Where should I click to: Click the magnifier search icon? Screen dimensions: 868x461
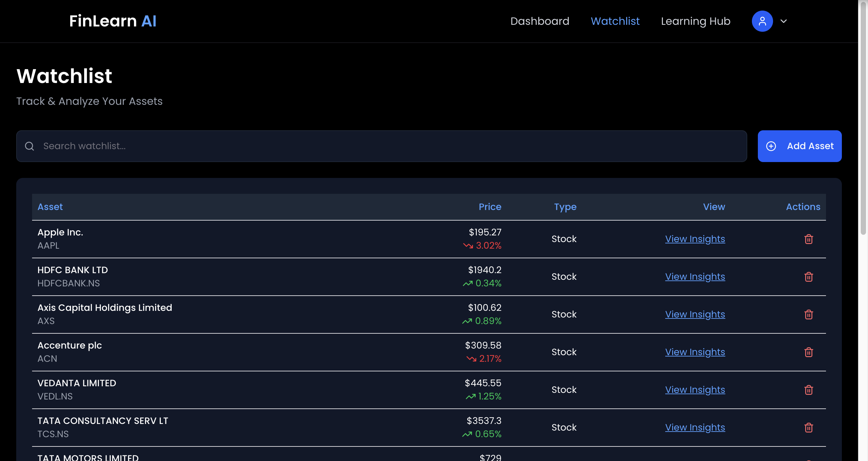[x=30, y=146]
